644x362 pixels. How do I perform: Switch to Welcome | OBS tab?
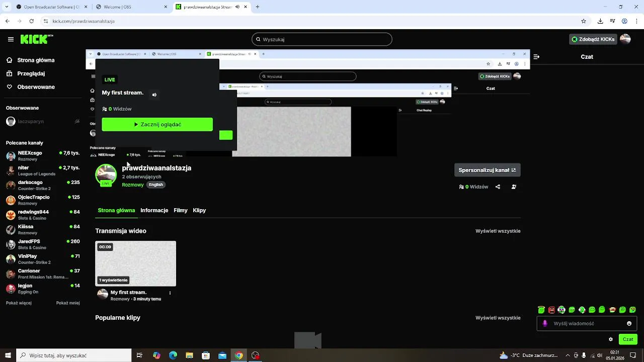click(x=131, y=7)
